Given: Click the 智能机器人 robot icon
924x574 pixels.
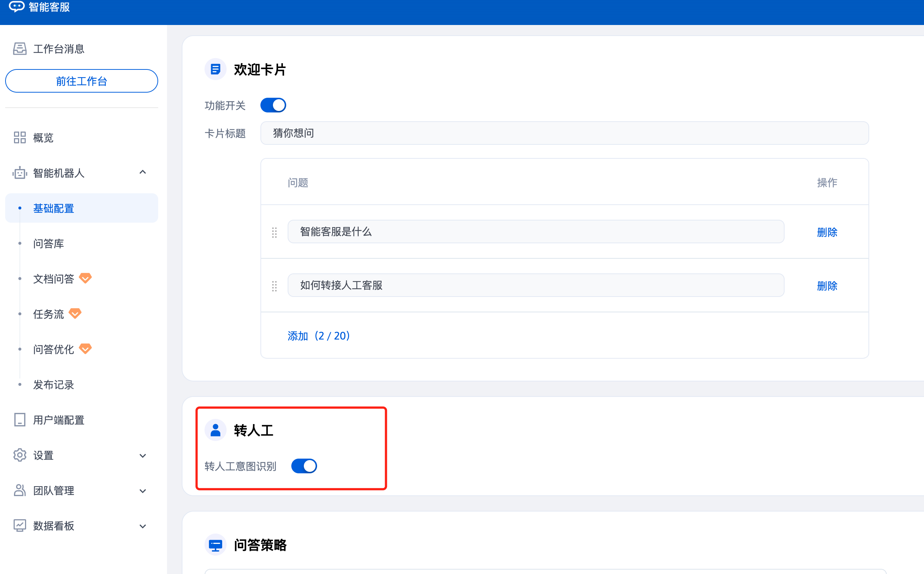Looking at the screenshot, I should coord(20,173).
